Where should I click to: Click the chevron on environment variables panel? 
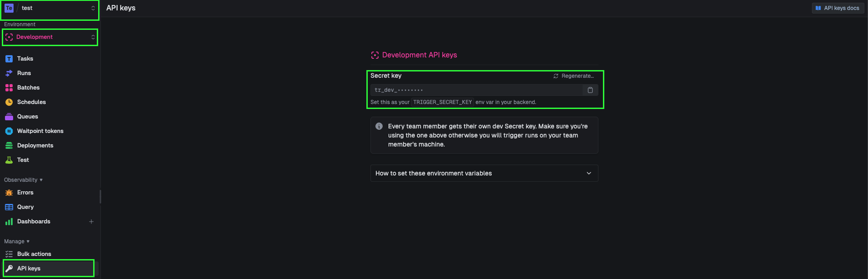coord(589,173)
